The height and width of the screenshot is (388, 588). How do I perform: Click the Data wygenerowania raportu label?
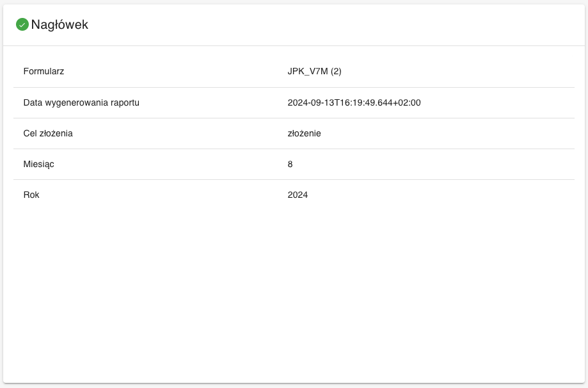81,102
